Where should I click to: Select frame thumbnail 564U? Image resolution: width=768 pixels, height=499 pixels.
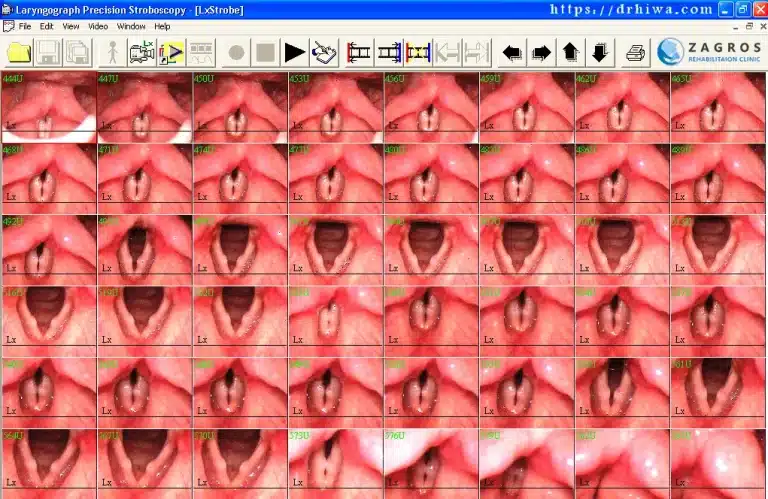(49, 464)
